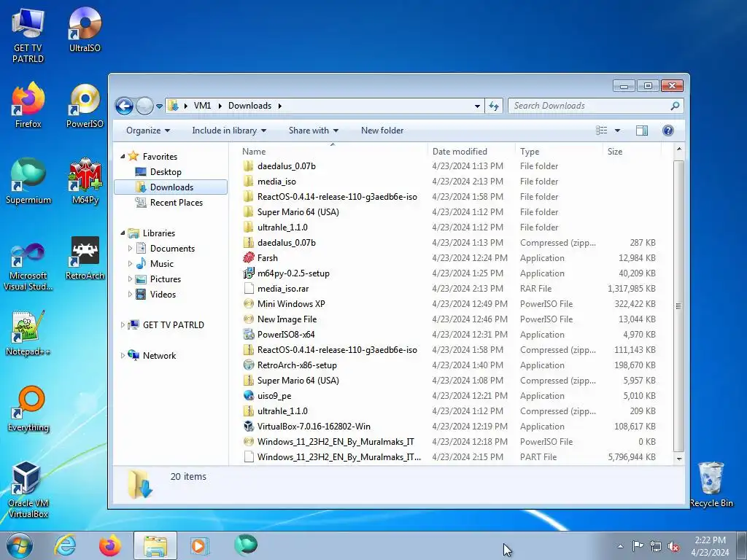Open the Include in library dropdown
The image size is (747, 560).
(229, 131)
